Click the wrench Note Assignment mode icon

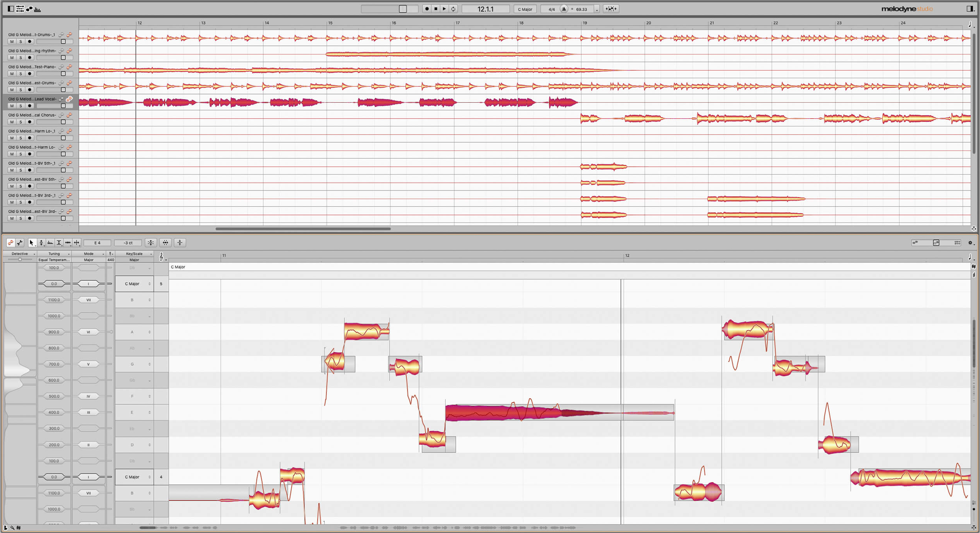[20, 243]
